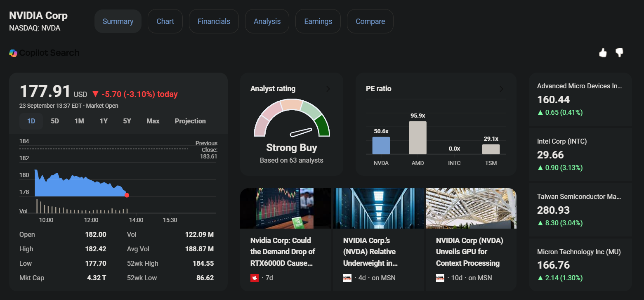Click the TSM bar in PE ratio chart
This screenshot has height=300, width=644.
[x=491, y=149]
